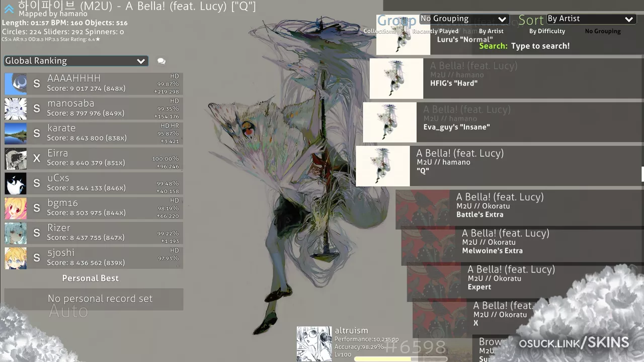Click the level progress bar under Lv100
The image size is (644, 362).
coord(400,359)
